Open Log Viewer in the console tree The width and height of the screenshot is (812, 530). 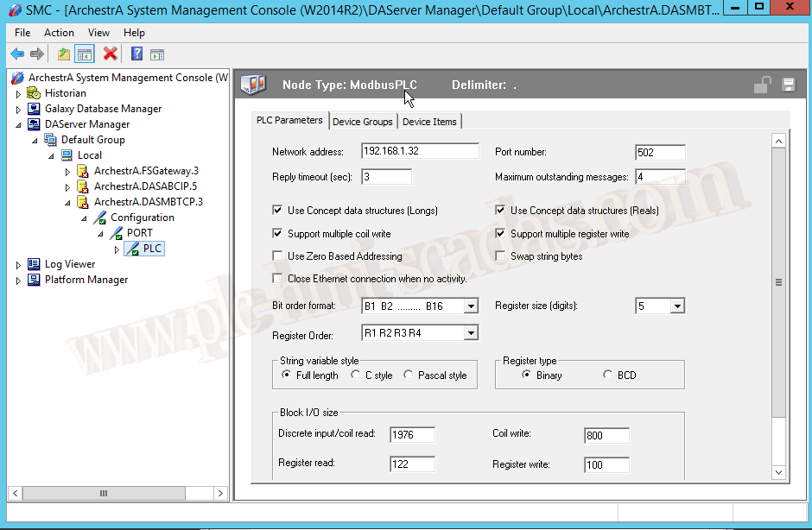(70, 264)
